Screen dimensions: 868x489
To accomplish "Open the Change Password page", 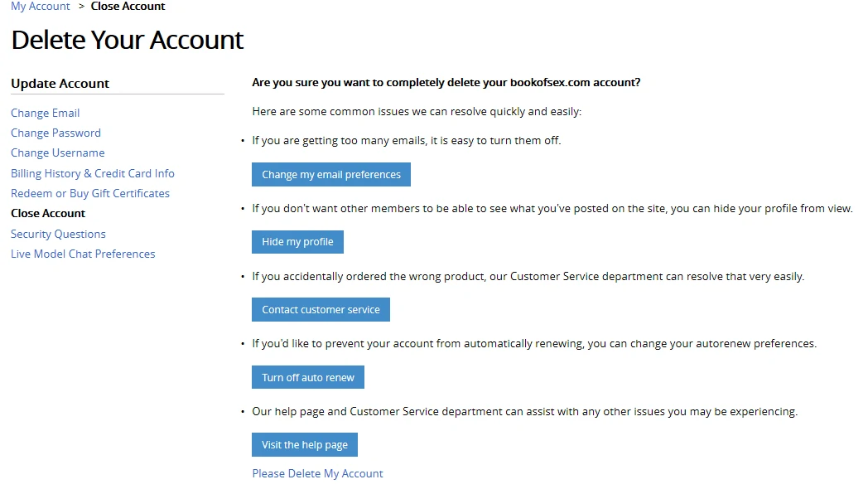I will click(55, 133).
